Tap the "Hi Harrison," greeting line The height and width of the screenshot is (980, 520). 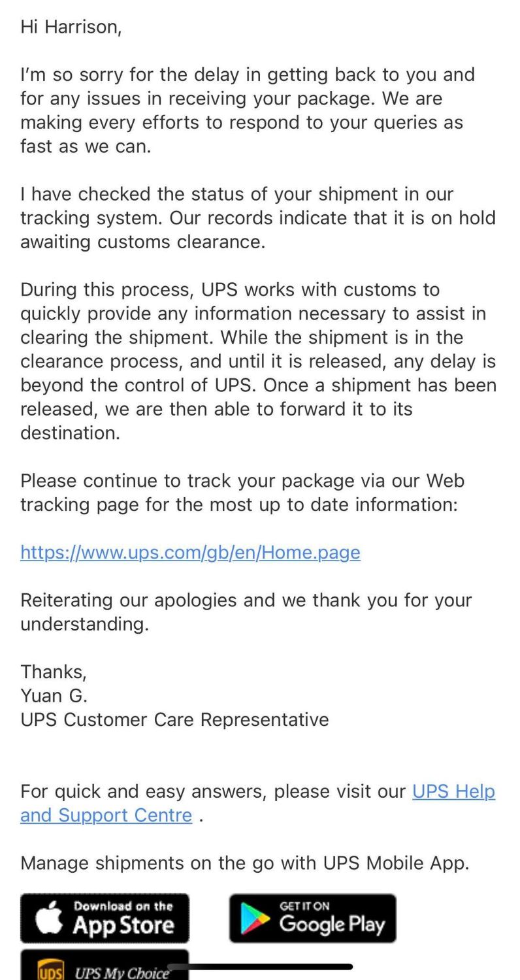coord(71,27)
